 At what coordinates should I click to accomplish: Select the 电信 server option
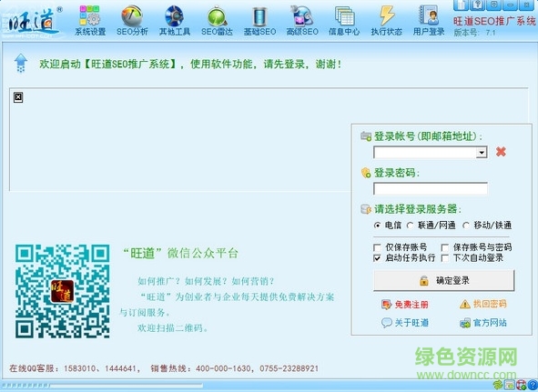tap(387, 226)
